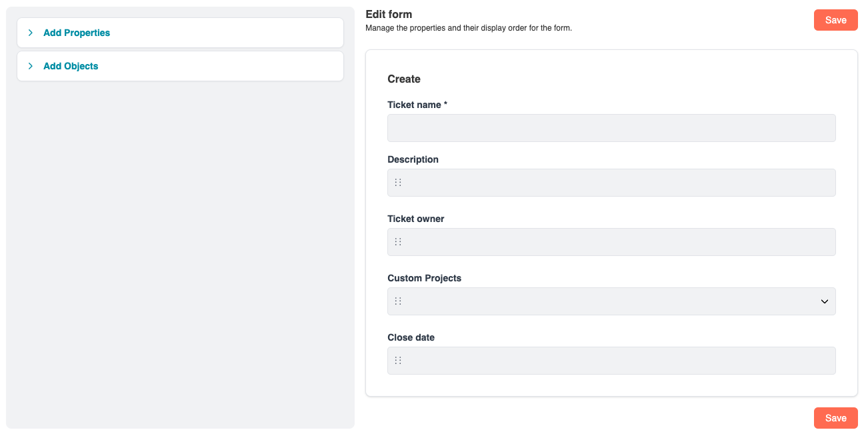The height and width of the screenshot is (436, 868).
Task: Select the Edit form title text
Action: pyautogui.click(x=389, y=14)
